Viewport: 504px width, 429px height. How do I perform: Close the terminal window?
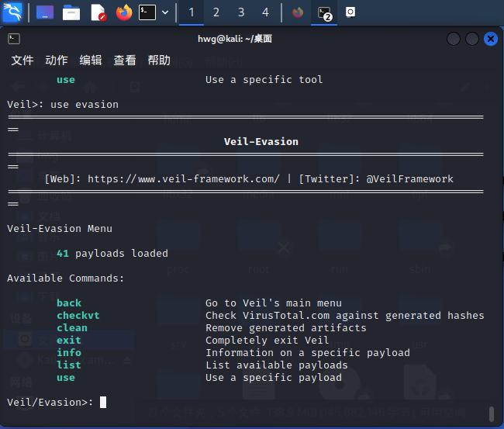(x=491, y=39)
